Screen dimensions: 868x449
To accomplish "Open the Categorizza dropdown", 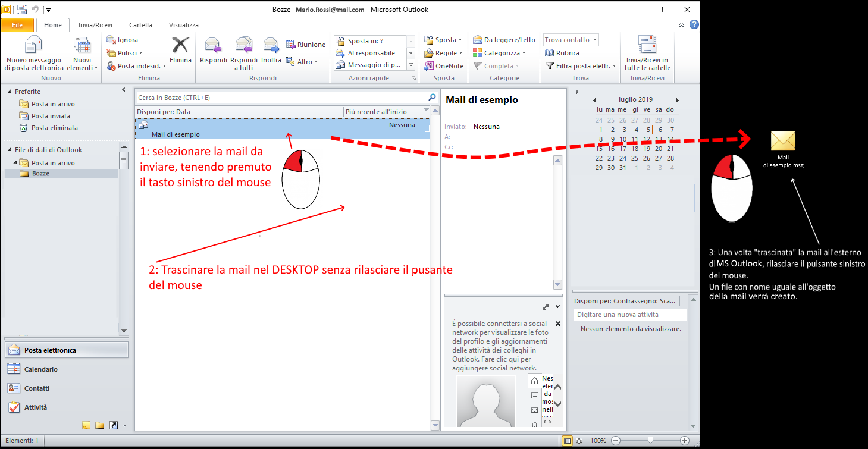I will [x=499, y=53].
